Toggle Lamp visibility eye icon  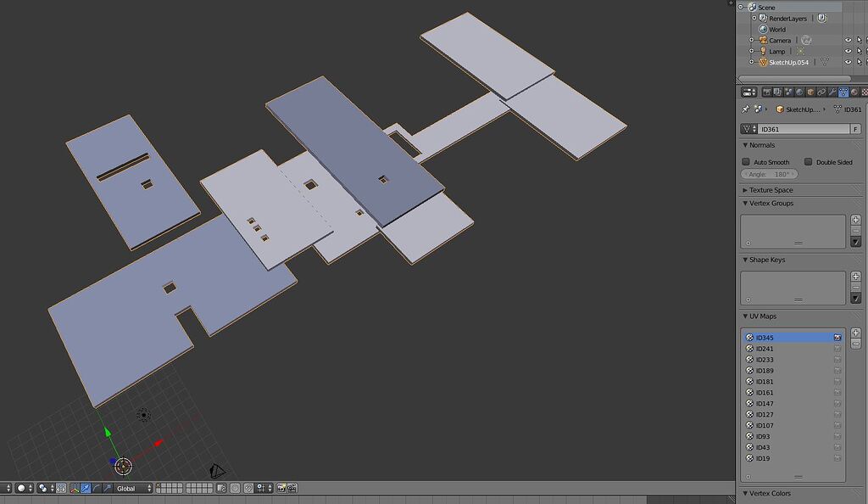pyautogui.click(x=848, y=51)
